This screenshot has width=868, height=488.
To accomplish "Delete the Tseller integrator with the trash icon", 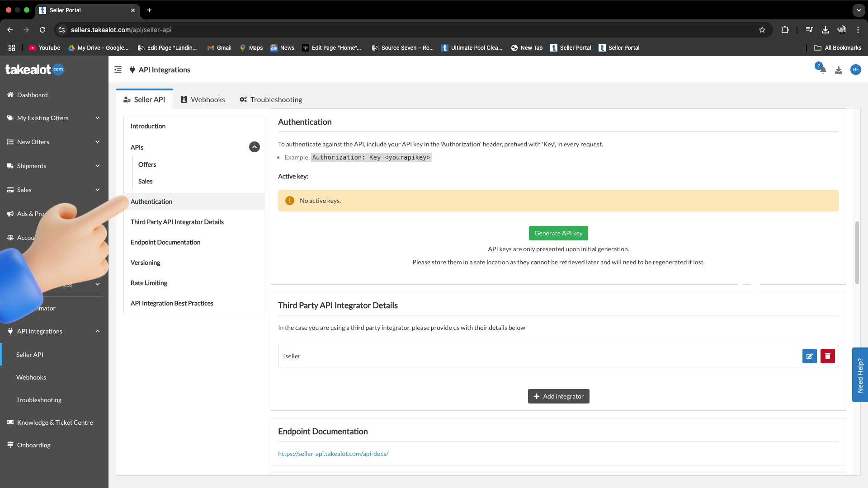I will [828, 356].
